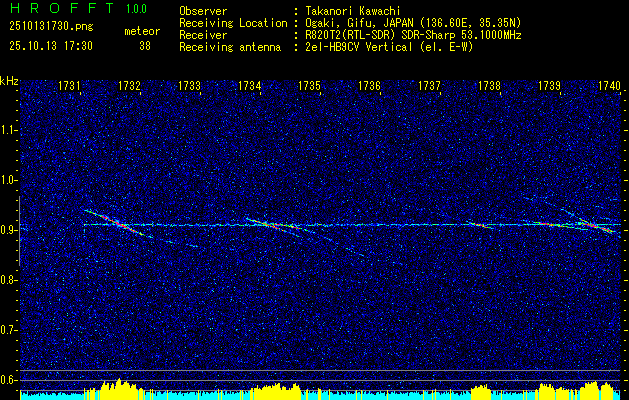Click time marker 1739
Image resolution: width=629 pixels, height=400 pixels.
[549, 85]
